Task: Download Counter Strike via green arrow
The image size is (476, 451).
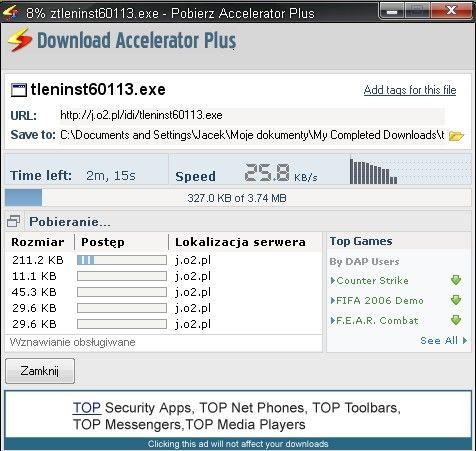Action: coord(456,280)
